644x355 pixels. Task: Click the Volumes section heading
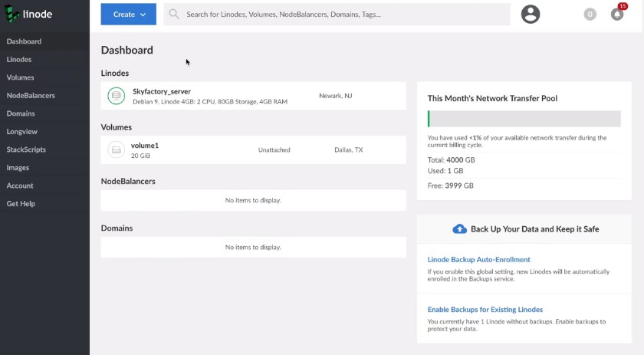click(x=117, y=127)
